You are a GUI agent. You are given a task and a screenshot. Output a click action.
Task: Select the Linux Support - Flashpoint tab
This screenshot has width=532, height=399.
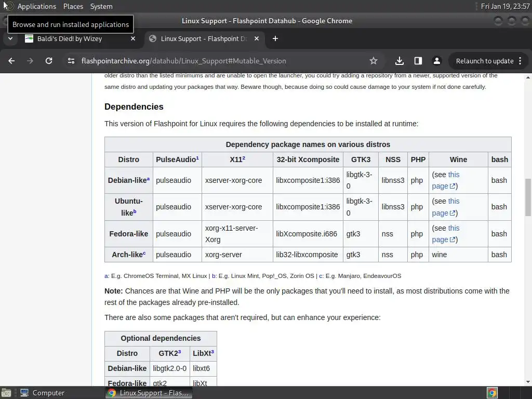(204, 38)
